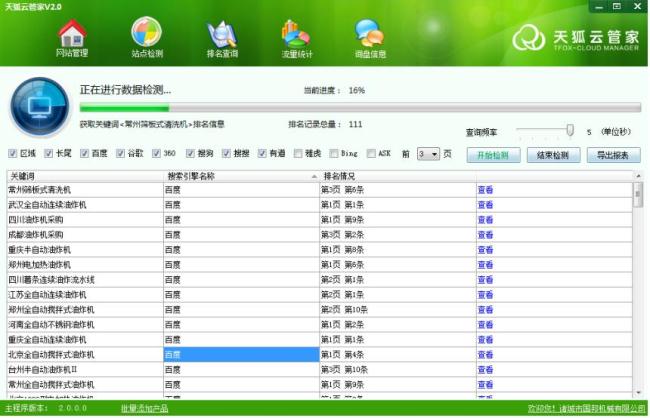Select keyword cell 常州全自动搅拌式油炸机
Viewport: 650px width, 418px height.
pyautogui.click(x=85, y=384)
